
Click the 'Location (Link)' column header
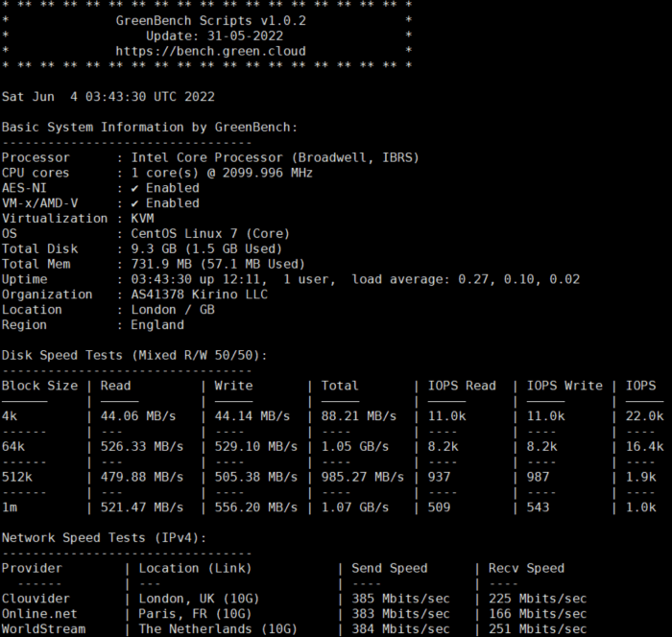[195, 569]
